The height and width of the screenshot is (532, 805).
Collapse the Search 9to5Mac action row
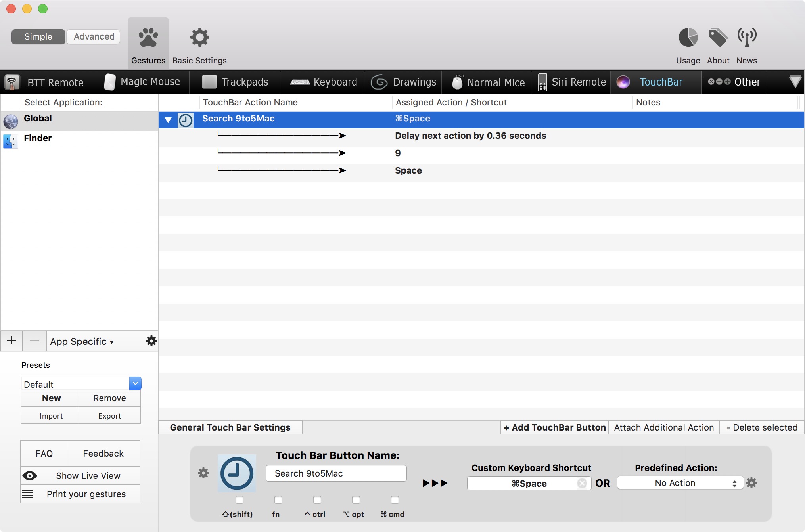(168, 120)
